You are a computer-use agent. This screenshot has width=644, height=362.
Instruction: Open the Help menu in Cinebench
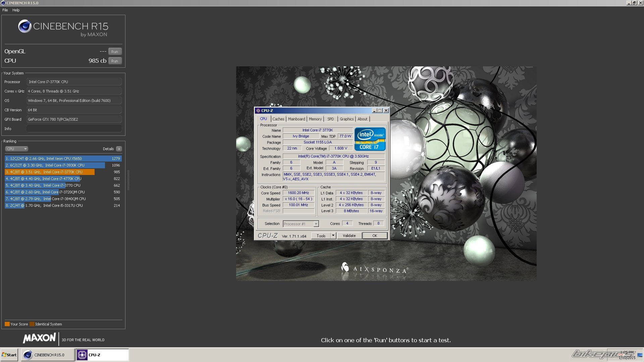tap(16, 10)
